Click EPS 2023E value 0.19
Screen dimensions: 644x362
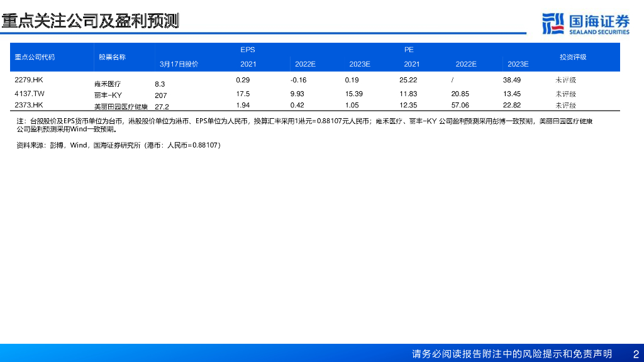coord(352,80)
